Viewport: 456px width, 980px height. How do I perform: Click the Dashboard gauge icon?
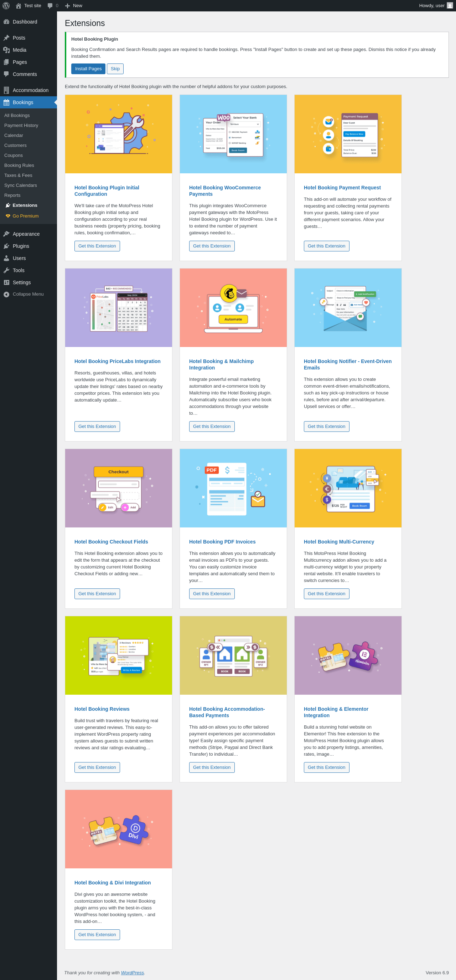pyautogui.click(x=6, y=22)
